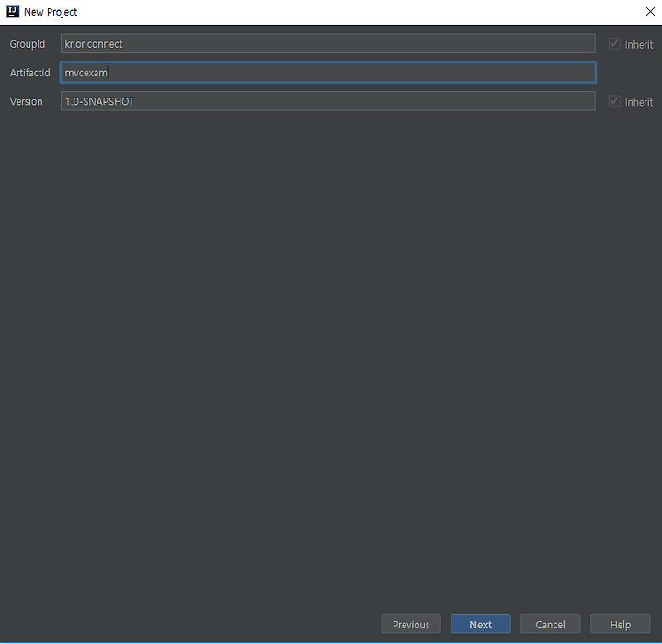Open Help for the New Project dialog
The height and width of the screenshot is (644, 662).
(621, 624)
